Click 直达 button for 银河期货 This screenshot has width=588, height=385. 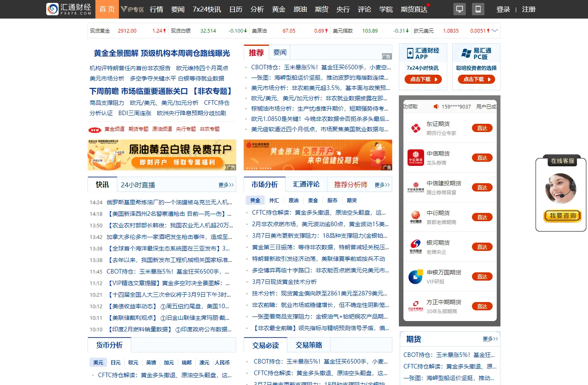pos(482,247)
